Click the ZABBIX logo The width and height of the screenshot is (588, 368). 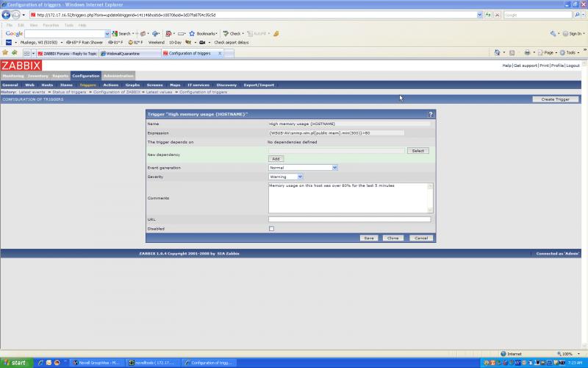pyautogui.click(x=21, y=66)
